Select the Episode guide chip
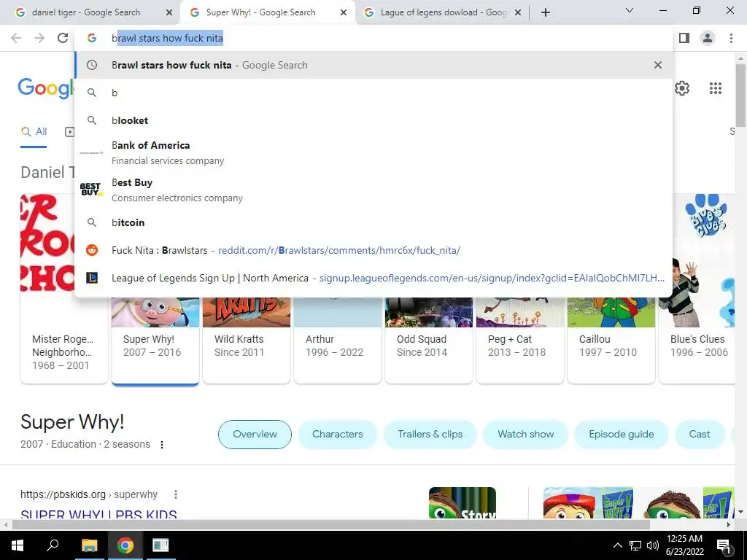 pyautogui.click(x=622, y=435)
